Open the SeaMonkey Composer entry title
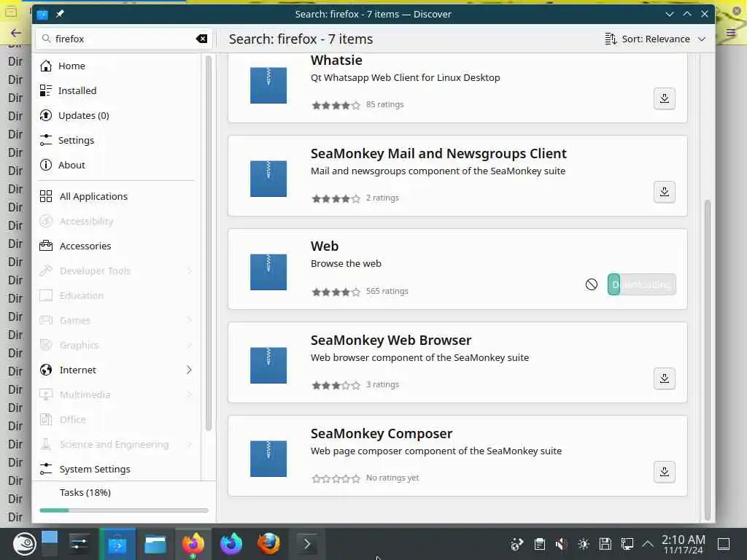This screenshot has width=747, height=560. 381,433
